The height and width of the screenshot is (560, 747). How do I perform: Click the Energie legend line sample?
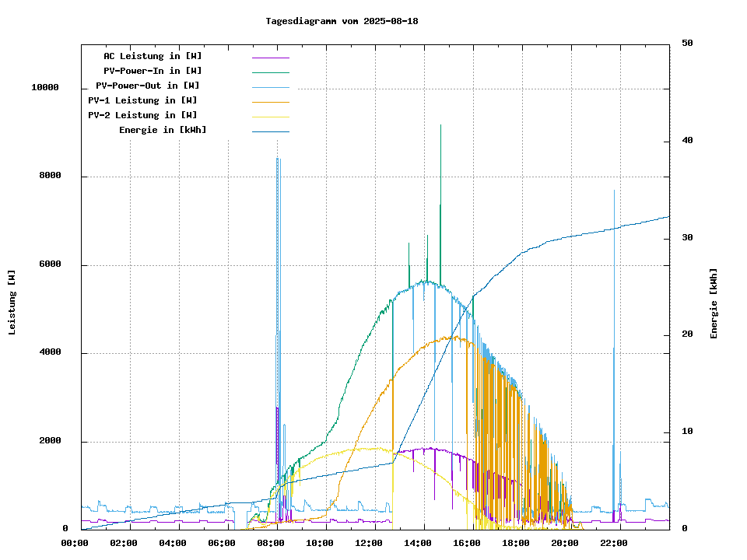click(270, 131)
